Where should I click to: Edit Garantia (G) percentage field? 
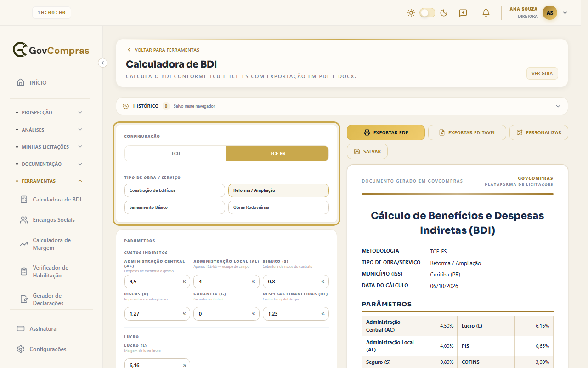[226, 314]
